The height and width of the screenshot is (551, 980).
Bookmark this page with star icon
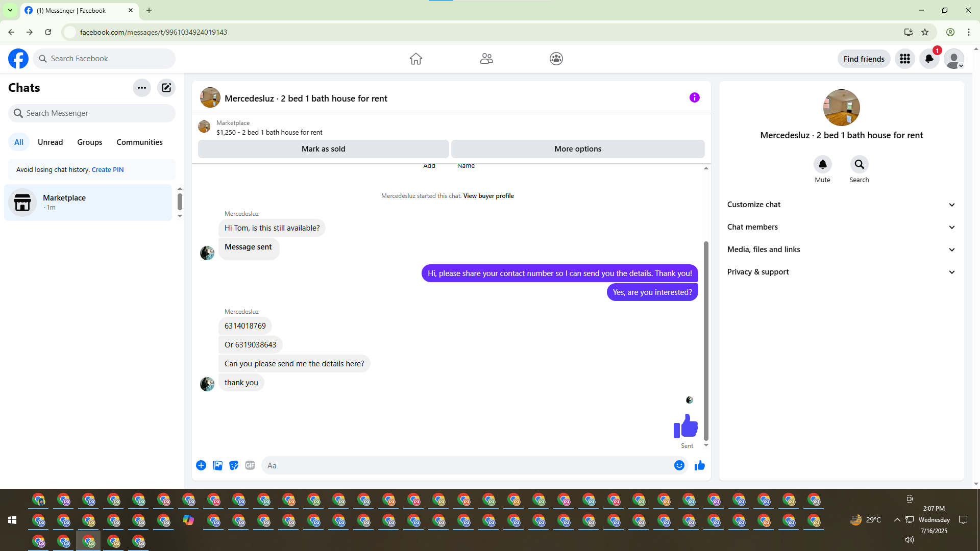tap(925, 32)
